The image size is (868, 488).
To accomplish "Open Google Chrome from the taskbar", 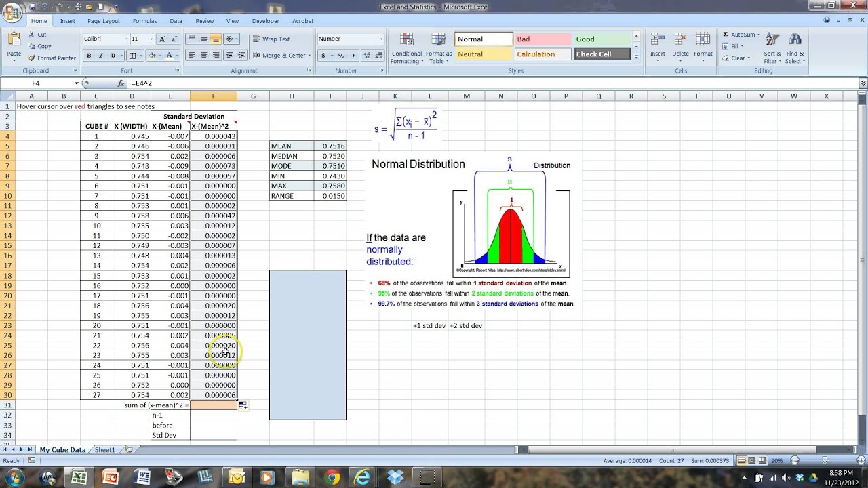I will 332,477.
